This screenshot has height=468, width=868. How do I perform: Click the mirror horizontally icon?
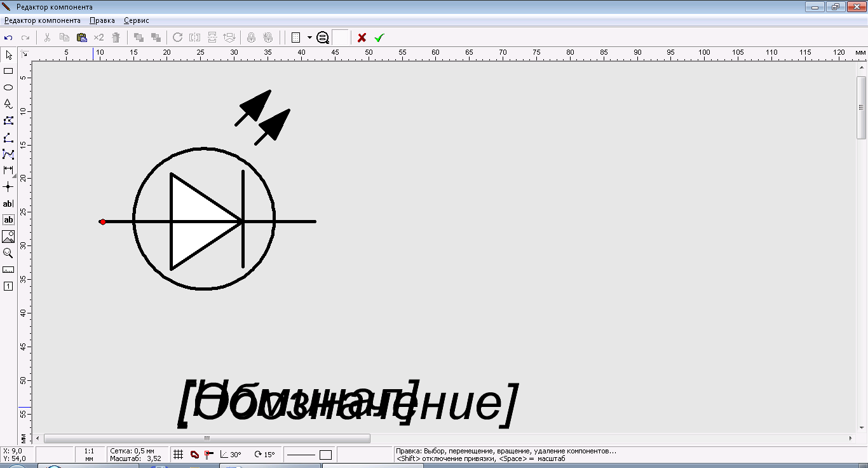195,38
